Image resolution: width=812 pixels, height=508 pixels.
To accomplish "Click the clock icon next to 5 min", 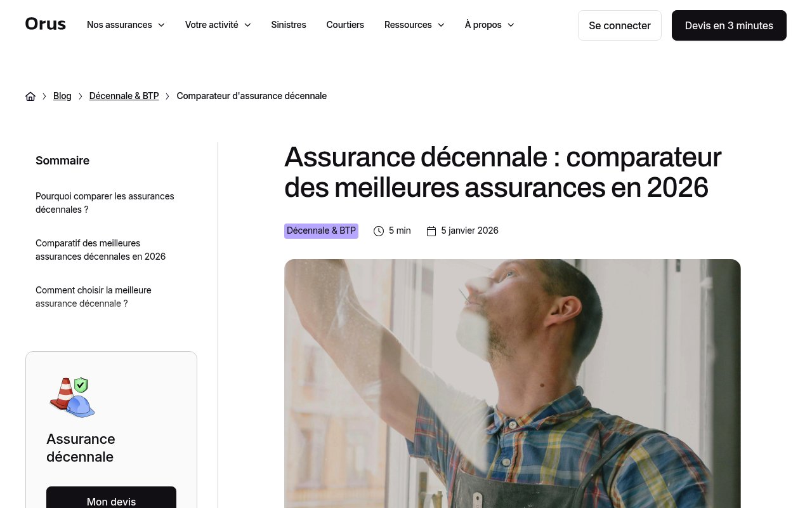I will coord(379,231).
